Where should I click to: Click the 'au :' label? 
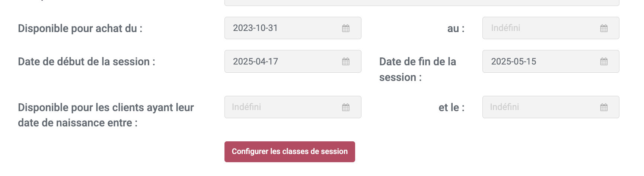(x=456, y=29)
